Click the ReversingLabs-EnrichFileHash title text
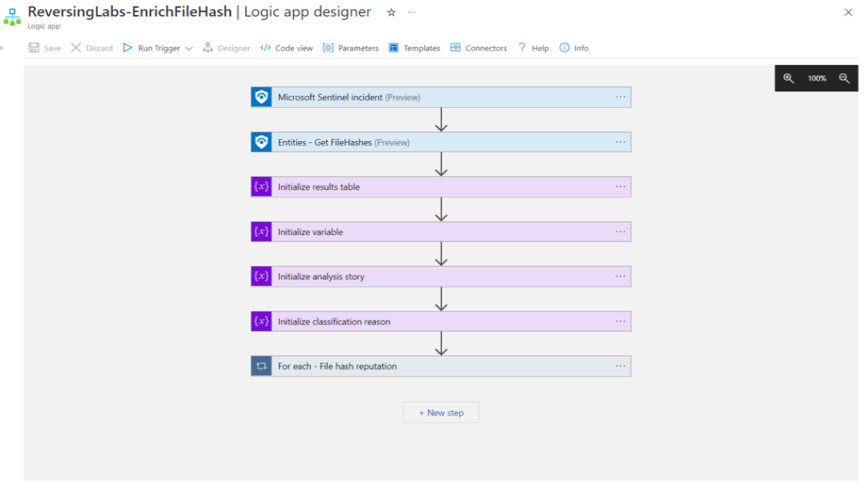 coord(130,12)
